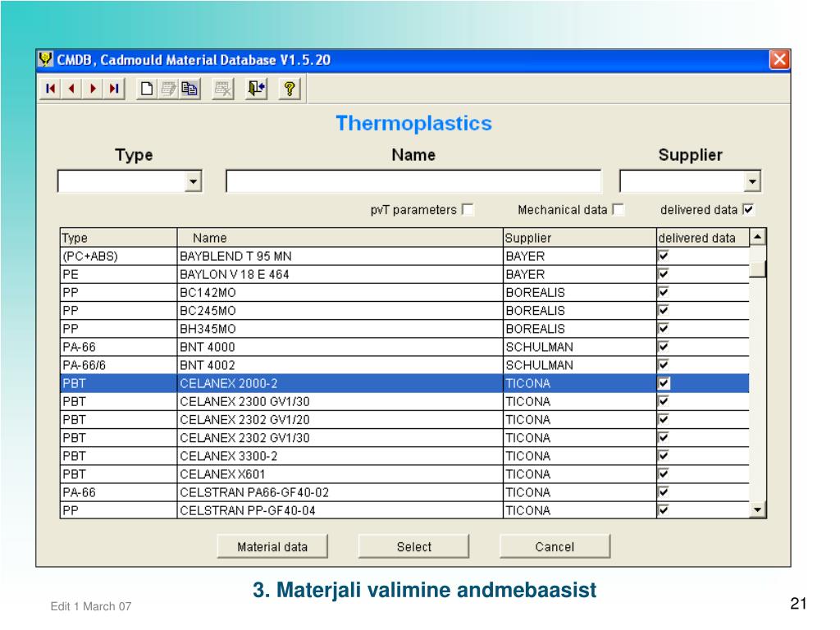Viewport: 840px width, 630px height.
Task: Select CELANEX 2302 GV1/20 row
Action: pos(404,419)
